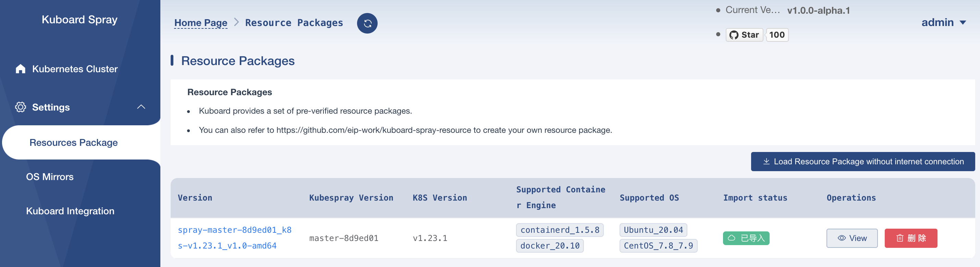Go to Home Page breadcrumb link
The height and width of the screenshot is (267, 980).
click(200, 23)
